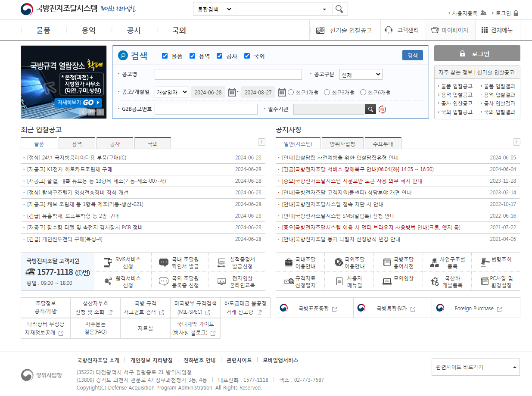Click inside the 공고명 input field

(228, 74)
